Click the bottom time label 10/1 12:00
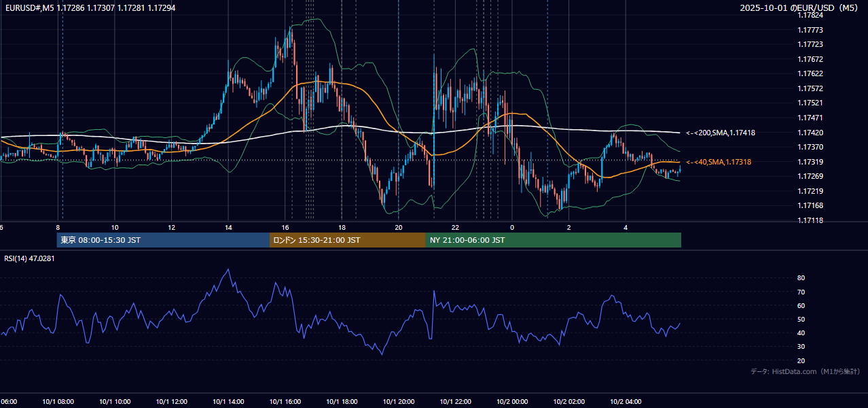This screenshot has width=868, height=408. tap(172, 402)
